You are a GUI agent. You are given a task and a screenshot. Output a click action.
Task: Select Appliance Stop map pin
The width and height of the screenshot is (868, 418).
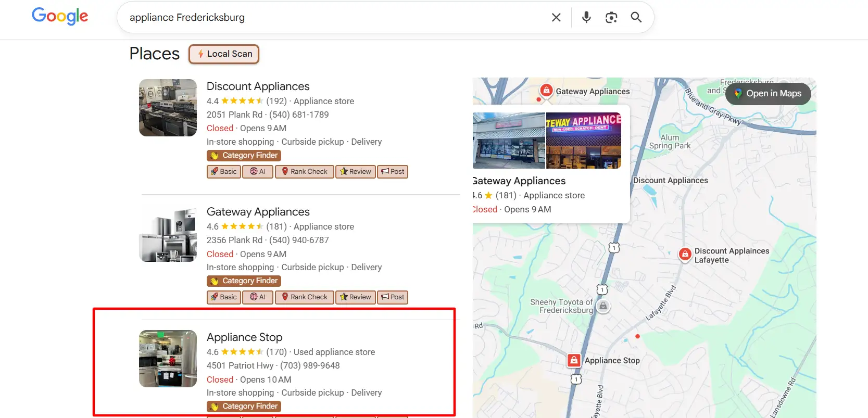(574, 360)
